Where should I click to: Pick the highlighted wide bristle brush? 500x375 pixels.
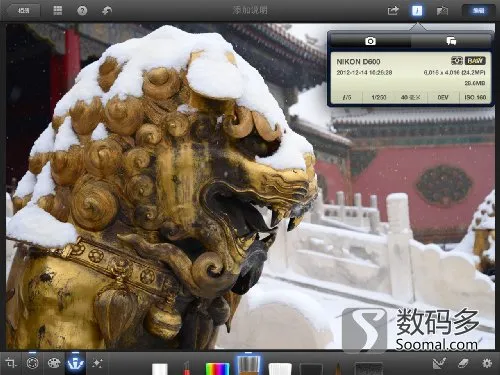[x=249, y=365]
